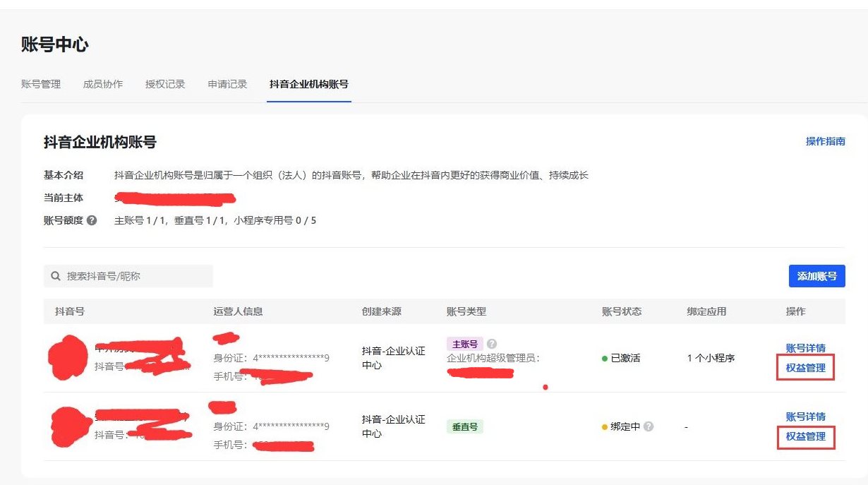Open 权益管理 for the 主账号 row

805,368
